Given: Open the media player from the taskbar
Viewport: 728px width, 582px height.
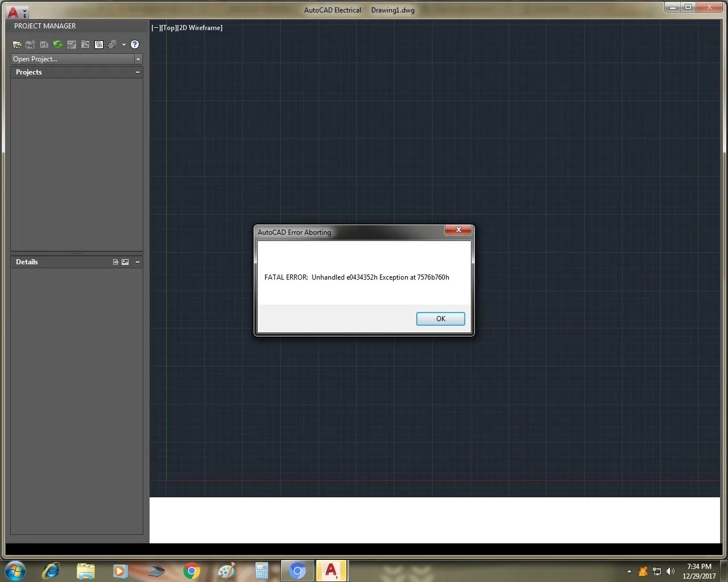Looking at the screenshot, I should [121, 571].
